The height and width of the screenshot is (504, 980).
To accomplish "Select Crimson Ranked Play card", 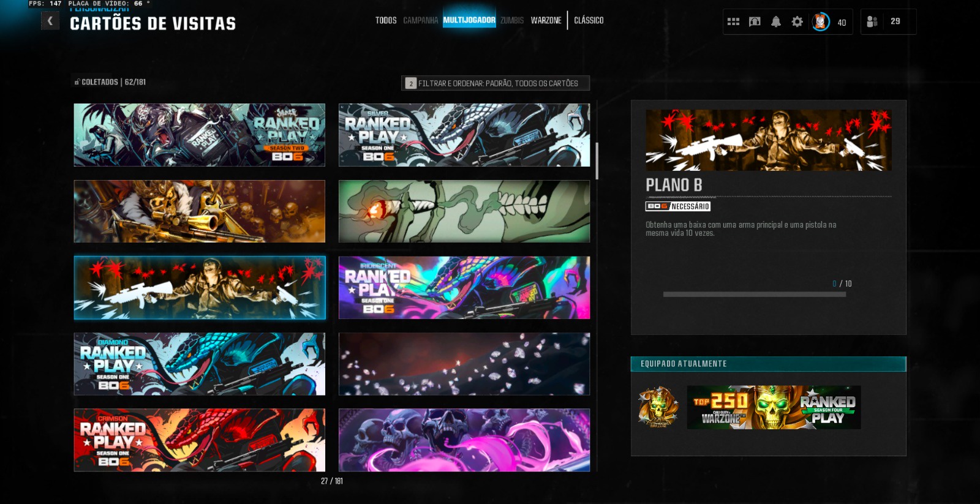I will pos(199,440).
